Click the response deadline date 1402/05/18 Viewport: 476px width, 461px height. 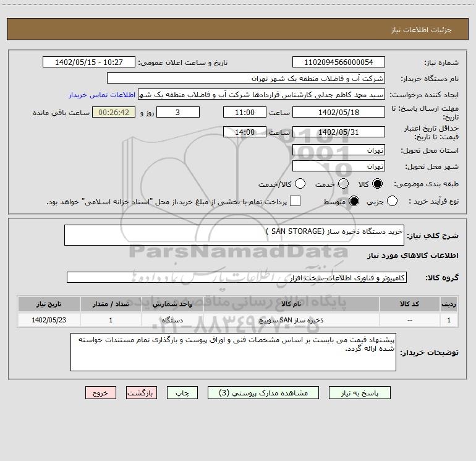339,112
